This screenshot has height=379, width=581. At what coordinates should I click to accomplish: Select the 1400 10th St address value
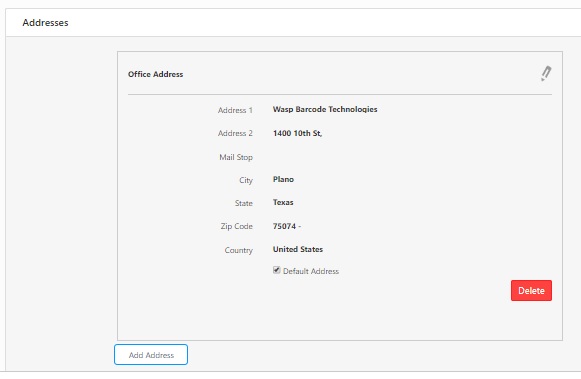tap(297, 133)
